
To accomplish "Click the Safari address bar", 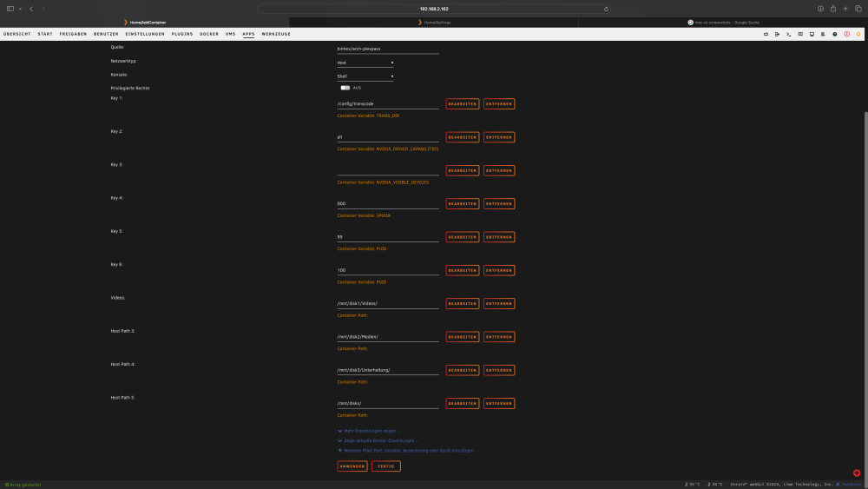I will tap(434, 9).
